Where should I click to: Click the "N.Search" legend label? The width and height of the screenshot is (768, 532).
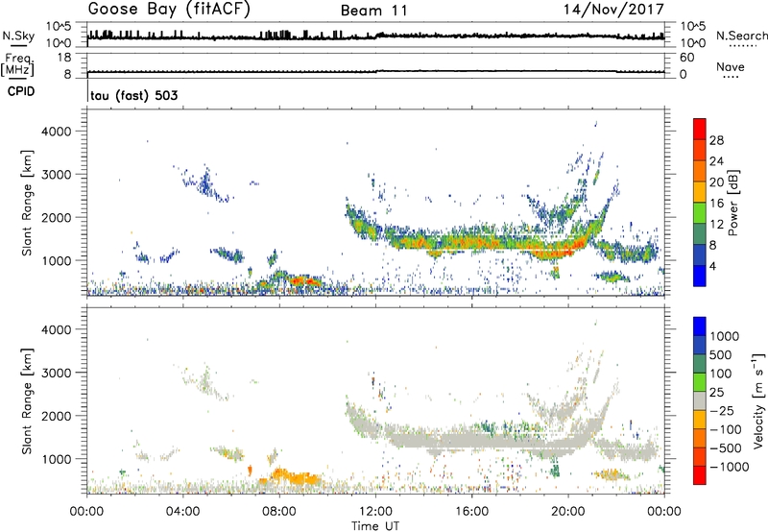(741, 36)
